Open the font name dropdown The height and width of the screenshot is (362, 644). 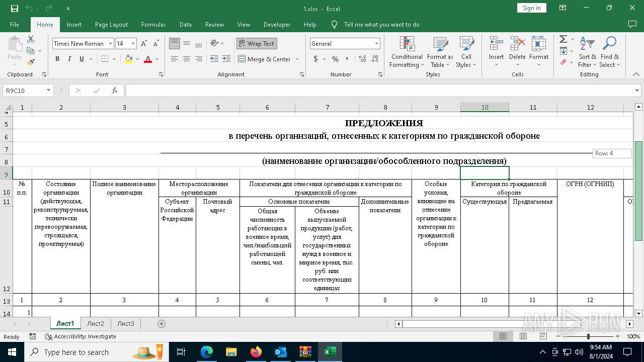tap(110, 44)
